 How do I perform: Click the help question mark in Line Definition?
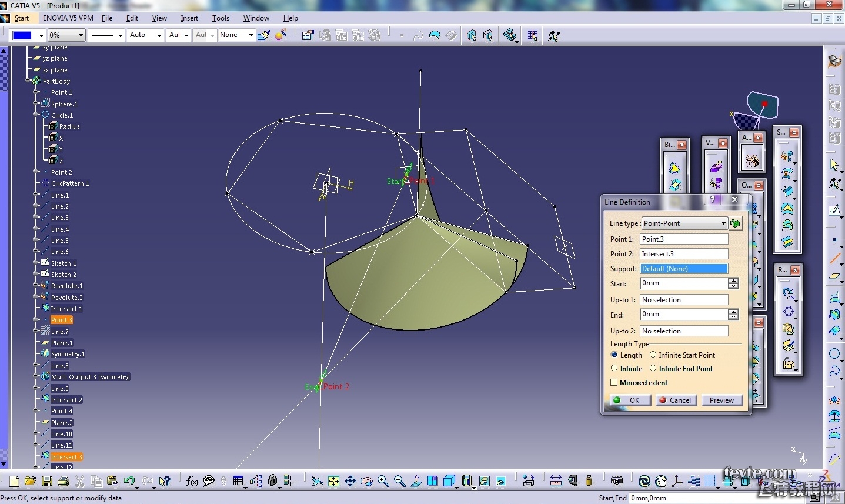tap(713, 200)
